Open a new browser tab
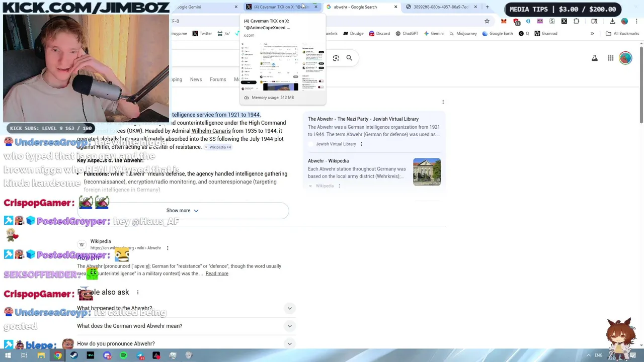This screenshot has width=644, height=362. tap(487, 7)
